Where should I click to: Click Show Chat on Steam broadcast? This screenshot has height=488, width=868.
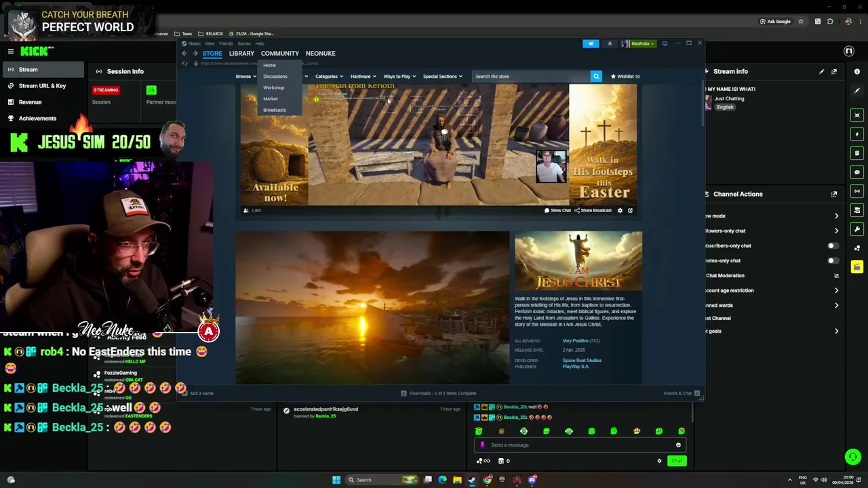click(557, 210)
